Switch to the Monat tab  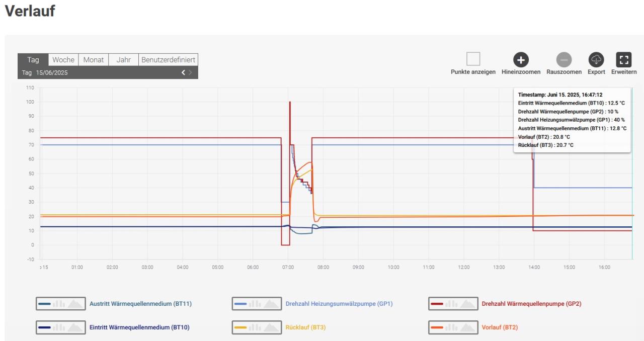click(x=94, y=60)
